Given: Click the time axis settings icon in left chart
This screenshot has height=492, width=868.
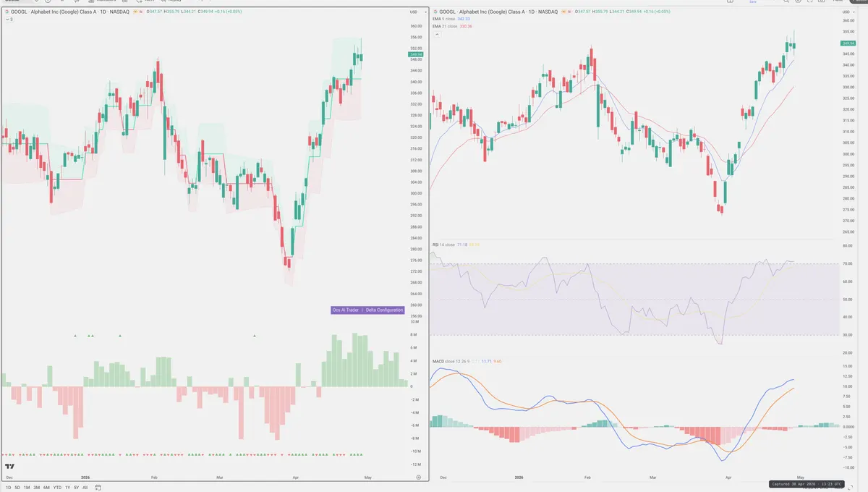Looking at the screenshot, I should [419, 477].
